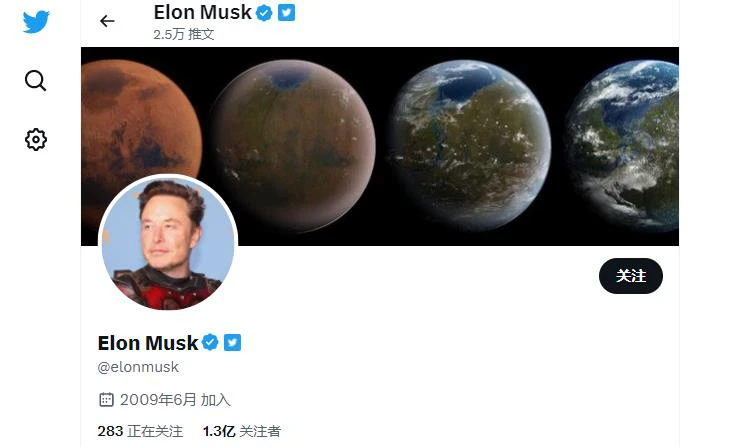Open the Mars terraforming banner image

tap(380, 146)
